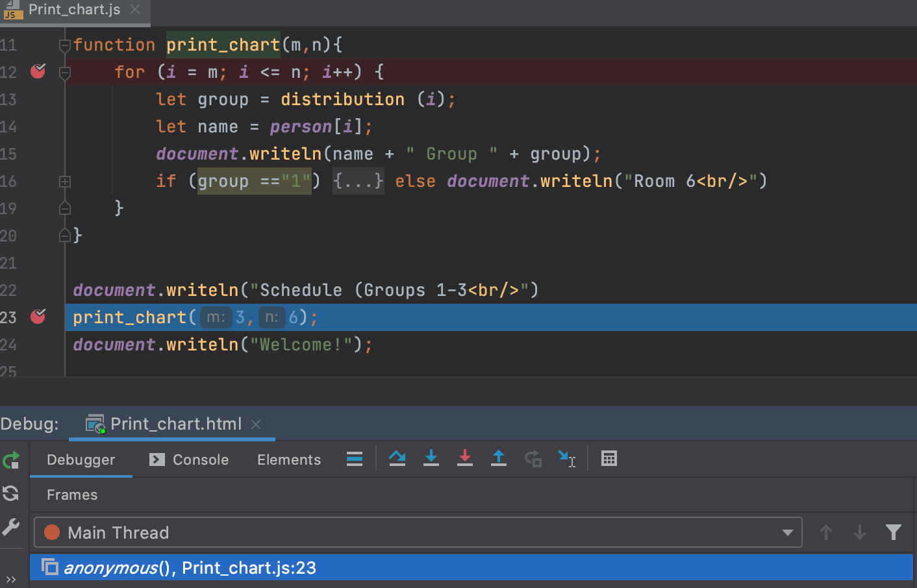917x588 pixels.
Task: Click the Drop Frame circular arrow icon
Action: click(x=533, y=458)
